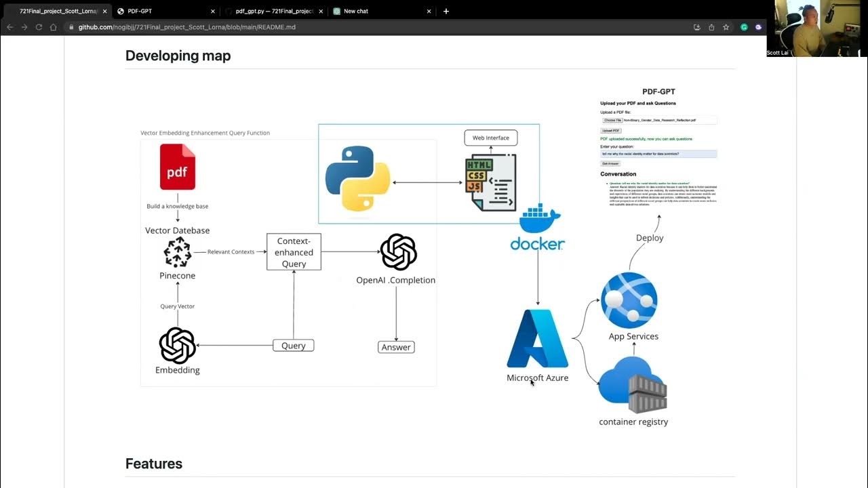Click the 'container registry' label
Viewport: 868px width, 488px height.
point(633,422)
